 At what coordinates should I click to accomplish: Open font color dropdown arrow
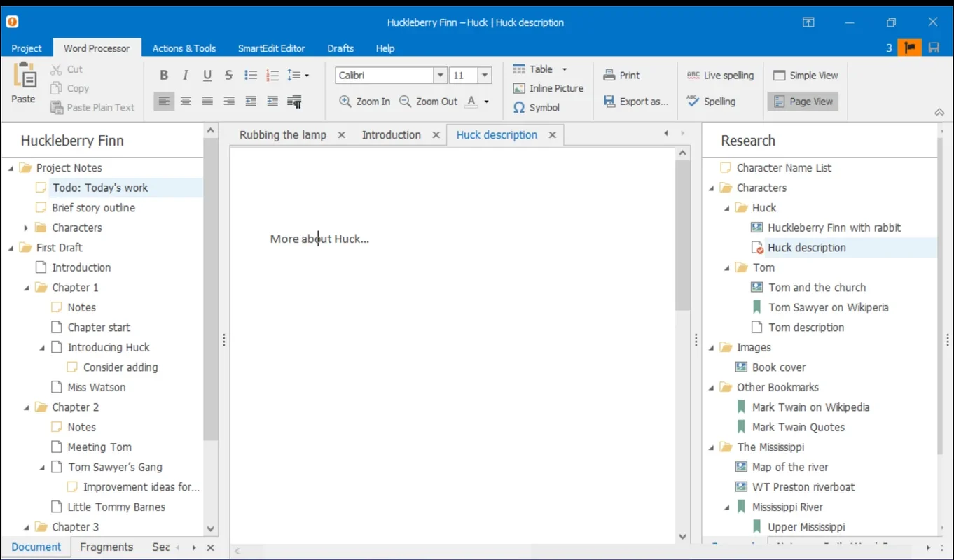coord(486,101)
